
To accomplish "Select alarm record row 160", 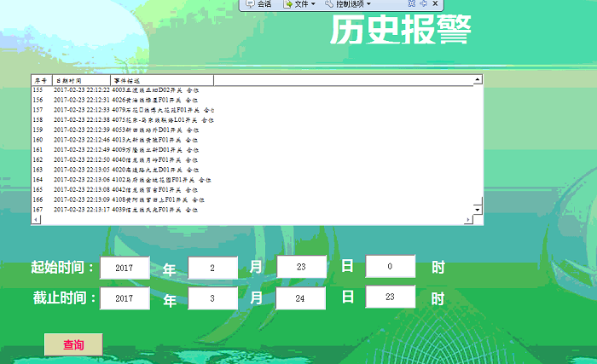I will [x=128, y=139].
